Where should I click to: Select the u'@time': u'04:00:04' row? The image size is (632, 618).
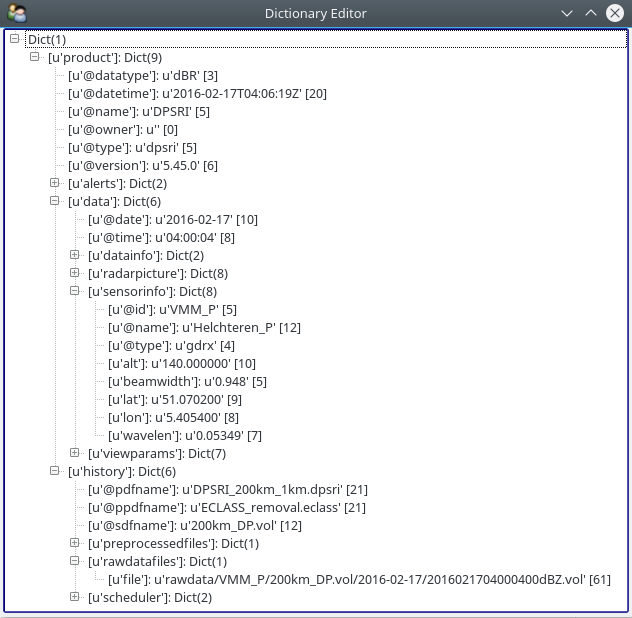161,238
